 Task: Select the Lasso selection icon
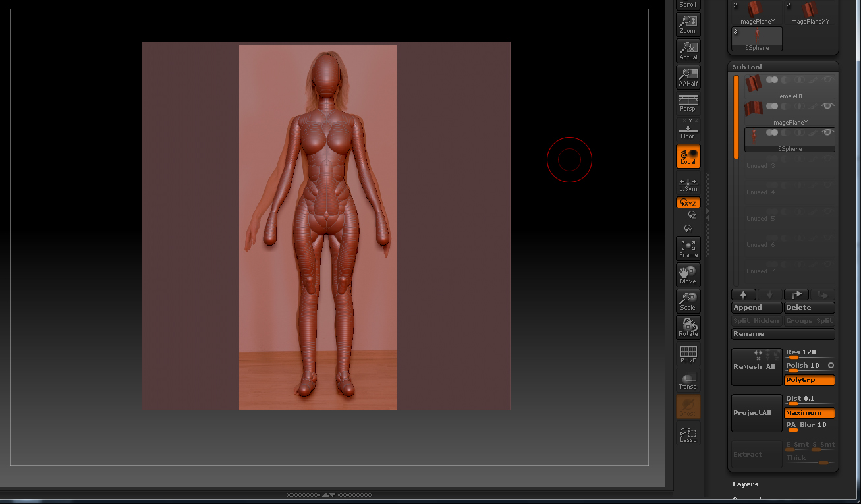tap(688, 434)
